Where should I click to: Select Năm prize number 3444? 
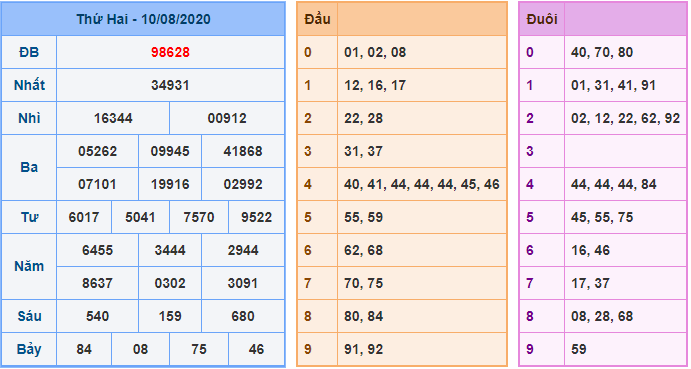click(x=170, y=250)
